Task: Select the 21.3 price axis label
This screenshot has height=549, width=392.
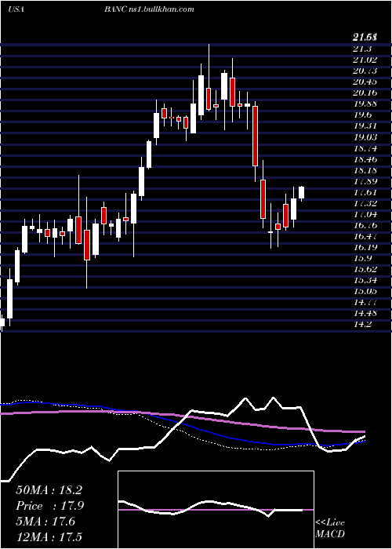Action: [x=361, y=49]
